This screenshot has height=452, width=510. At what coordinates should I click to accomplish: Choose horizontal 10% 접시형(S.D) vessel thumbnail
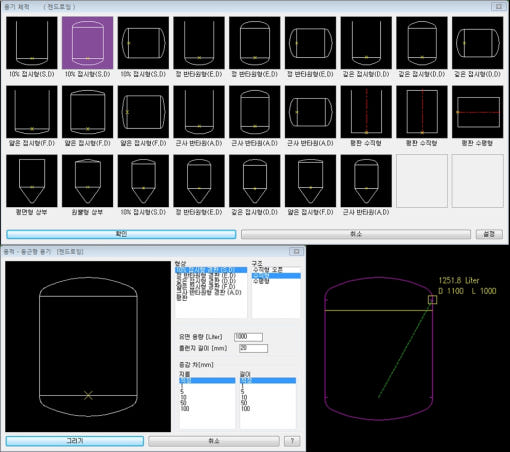click(143, 43)
